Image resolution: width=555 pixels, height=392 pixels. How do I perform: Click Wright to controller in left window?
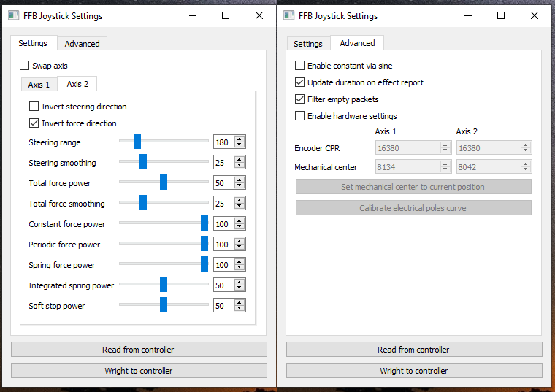(139, 371)
